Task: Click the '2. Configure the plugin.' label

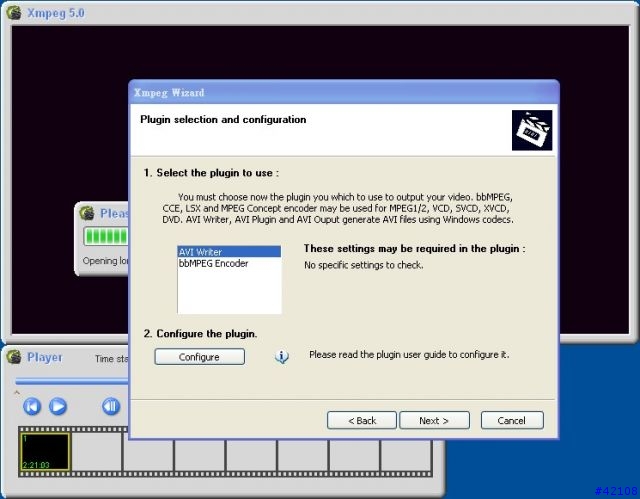Action: pyautogui.click(x=200, y=334)
